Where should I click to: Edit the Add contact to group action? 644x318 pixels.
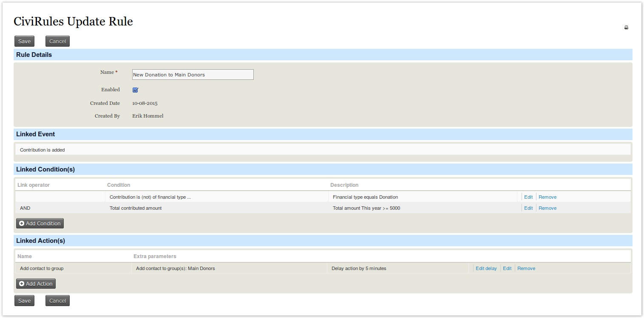click(507, 268)
